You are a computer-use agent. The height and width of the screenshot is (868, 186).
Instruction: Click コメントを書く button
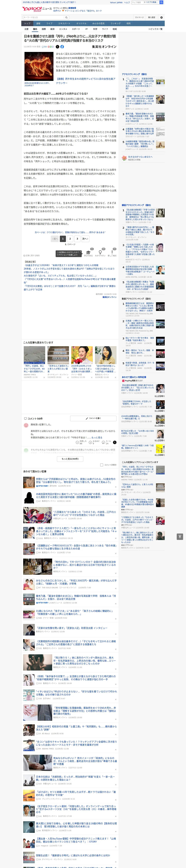pos(93,418)
